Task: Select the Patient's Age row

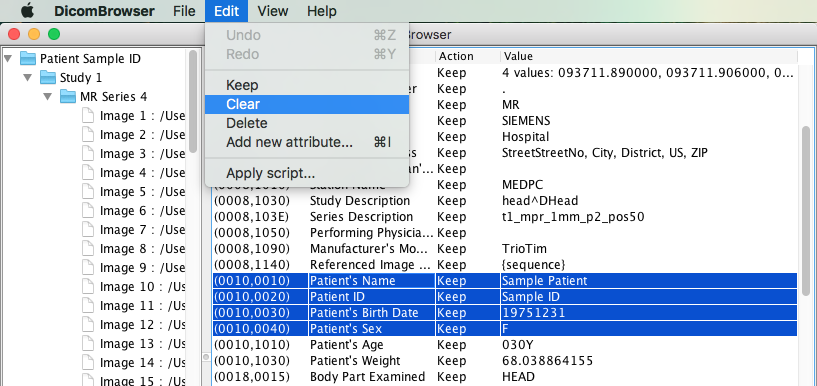Action: [504, 345]
